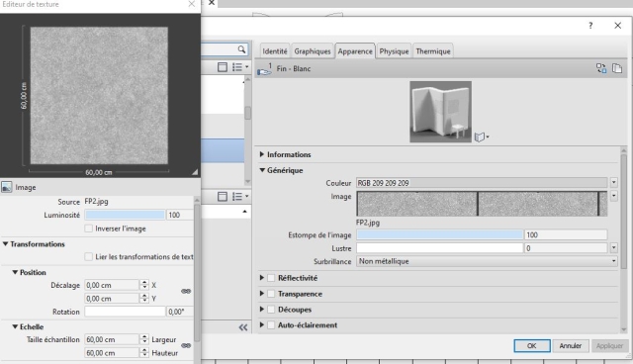Switch to the Identité tab
This screenshot has height=364, width=633.
275,51
